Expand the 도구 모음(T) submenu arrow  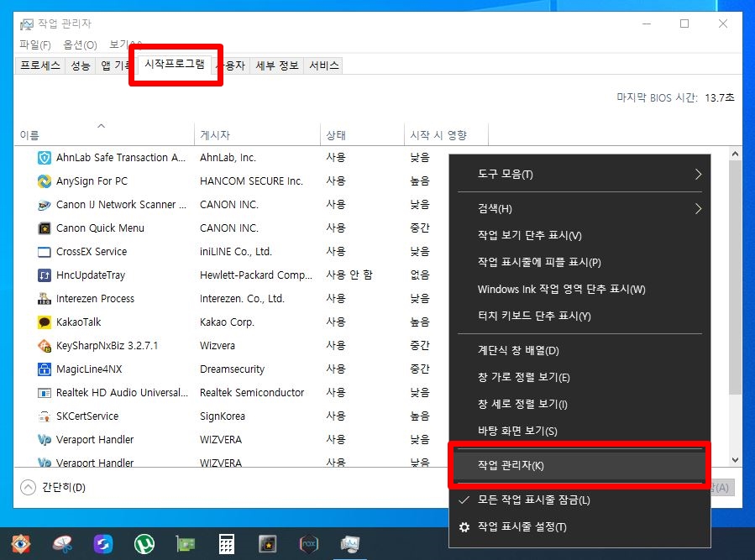click(x=698, y=175)
